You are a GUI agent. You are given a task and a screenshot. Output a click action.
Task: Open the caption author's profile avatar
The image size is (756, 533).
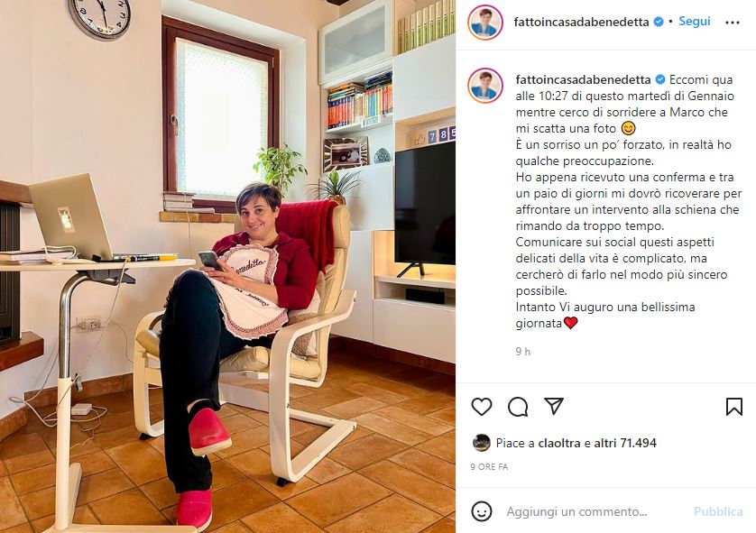(485, 86)
